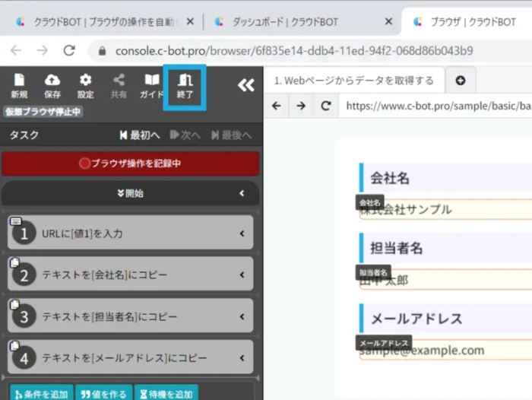Click the 待機を追加 button
This screenshot has width=532, height=400.
pyautogui.click(x=165, y=393)
